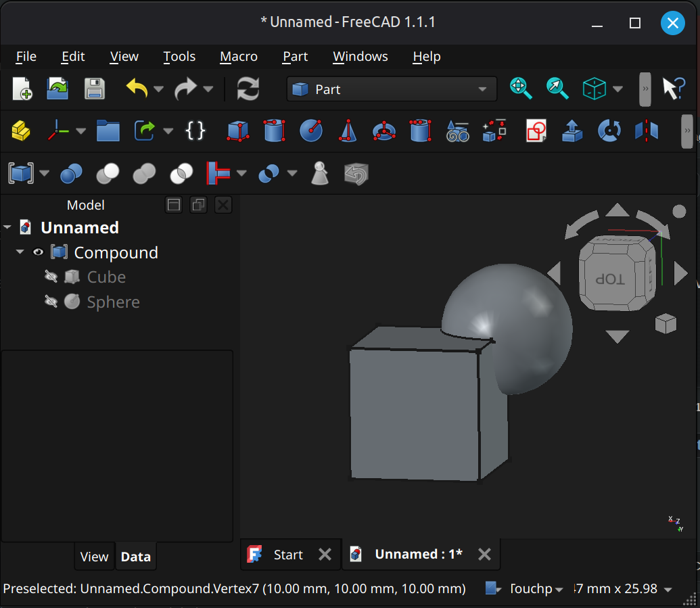Open the undo history dropdown arrow
This screenshot has height=608, width=700.
(x=158, y=89)
